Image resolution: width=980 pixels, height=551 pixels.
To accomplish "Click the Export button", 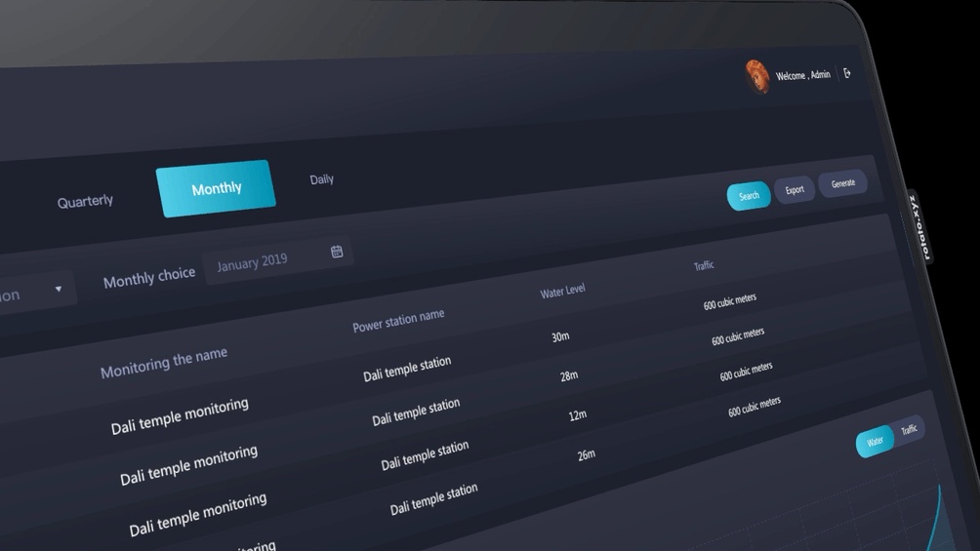I will click(x=795, y=189).
